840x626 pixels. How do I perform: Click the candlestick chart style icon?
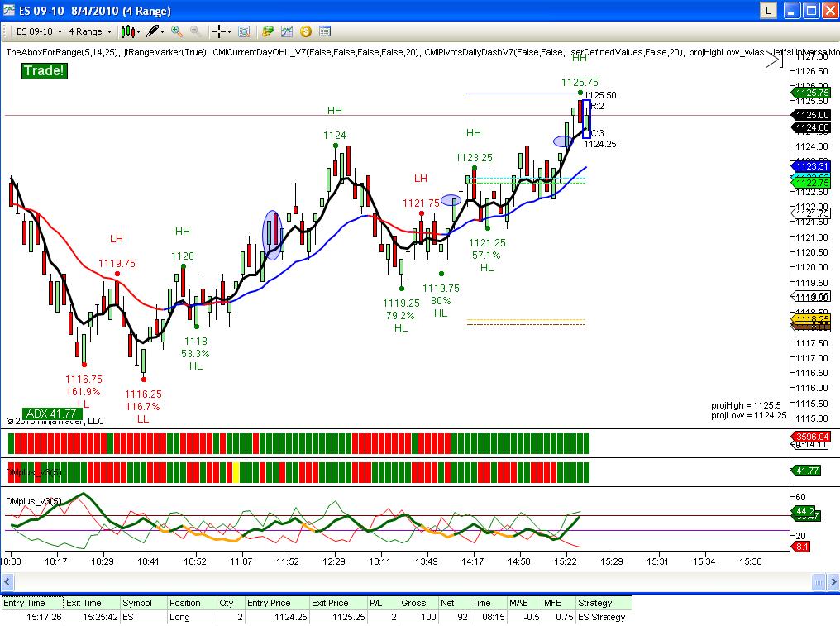coord(127,31)
